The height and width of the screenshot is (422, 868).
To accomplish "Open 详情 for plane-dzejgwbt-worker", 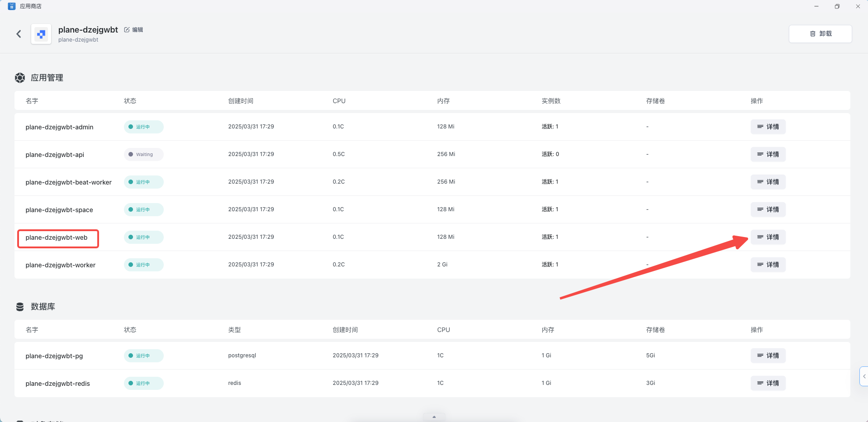I will [x=768, y=265].
